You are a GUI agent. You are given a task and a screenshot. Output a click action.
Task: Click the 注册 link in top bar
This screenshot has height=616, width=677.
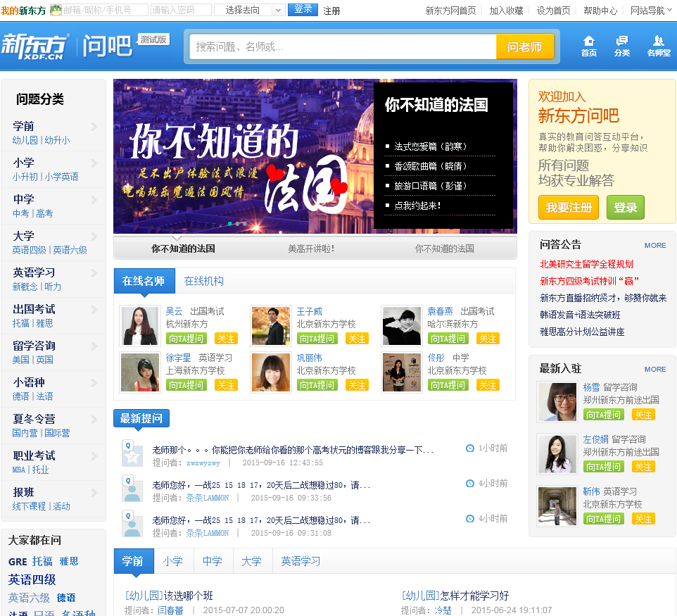(x=331, y=11)
